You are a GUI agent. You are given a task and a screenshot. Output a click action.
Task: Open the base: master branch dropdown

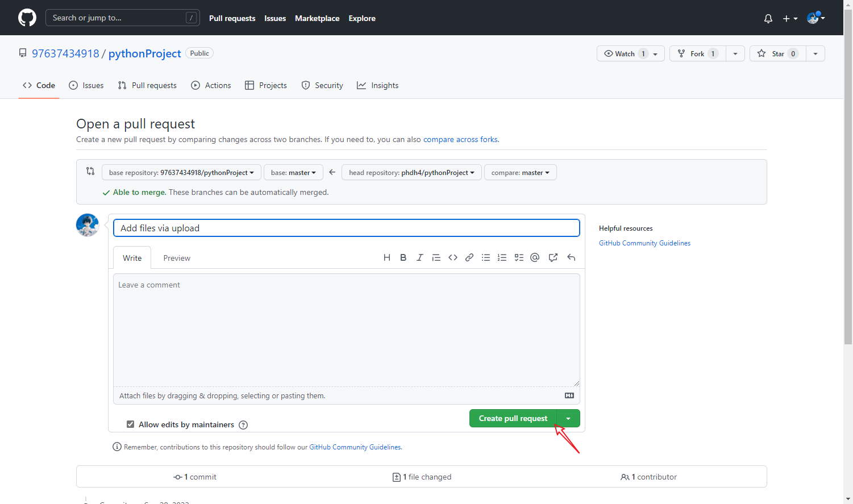(293, 173)
